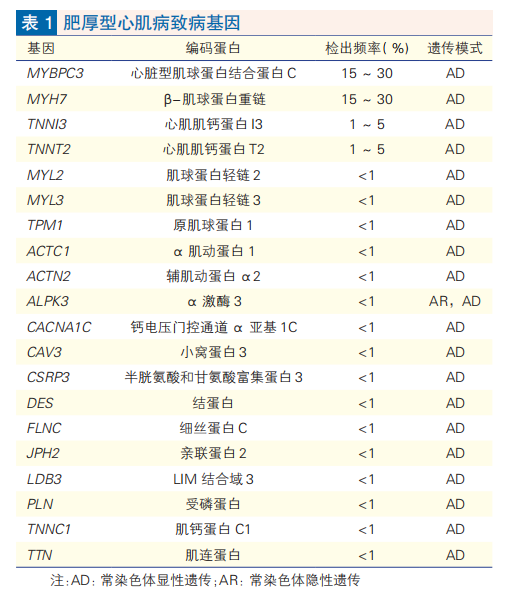Click protein 钙电压门控通道 α 亚基 1C
The width and height of the screenshot is (513, 601).
coord(214,327)
